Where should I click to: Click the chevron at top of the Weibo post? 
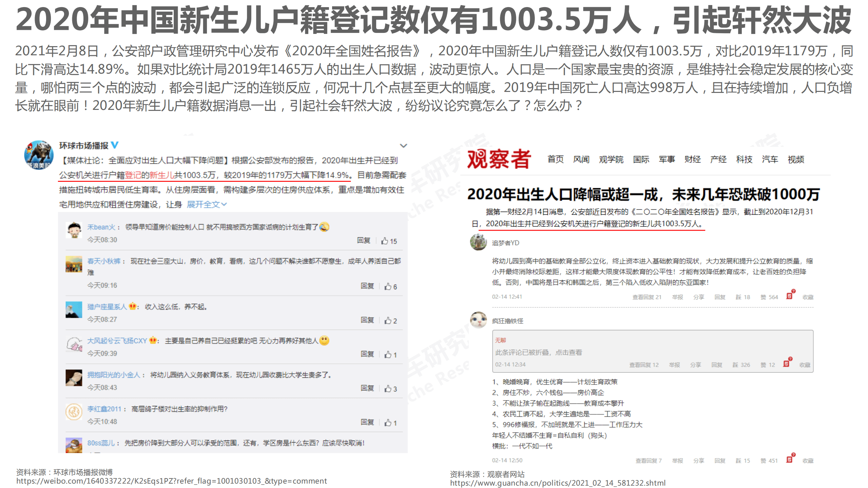(x=403, y=145)
